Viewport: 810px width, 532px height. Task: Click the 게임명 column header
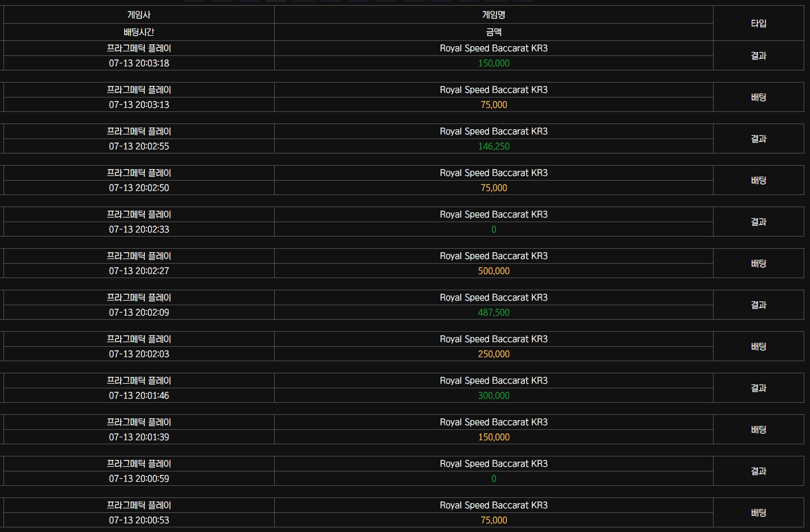point(494,15)
